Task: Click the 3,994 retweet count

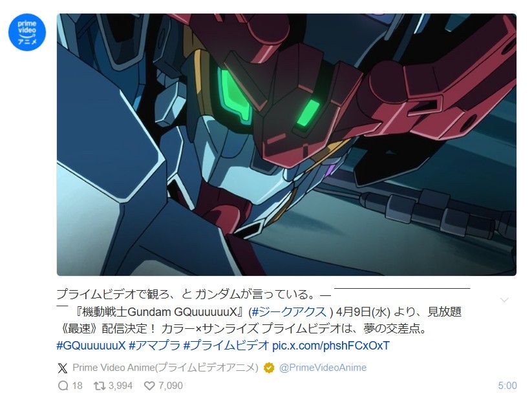Action: 120,386
